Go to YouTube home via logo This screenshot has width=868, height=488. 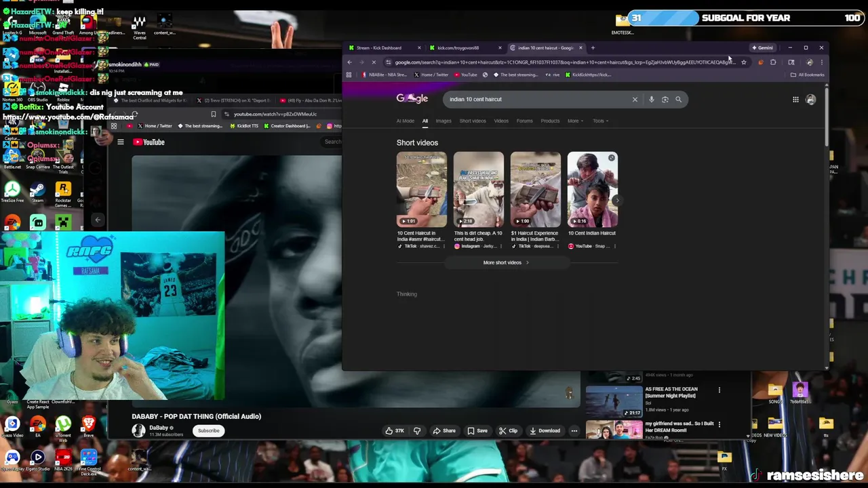point(149,142)
